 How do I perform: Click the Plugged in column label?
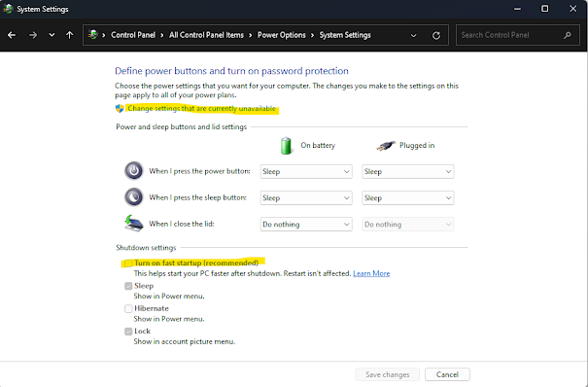(417, 146)
